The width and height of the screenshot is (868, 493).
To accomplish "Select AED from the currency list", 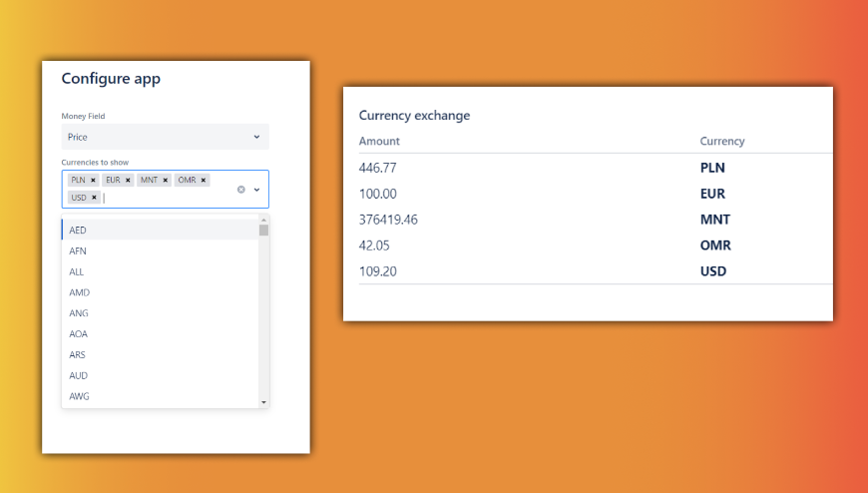I will [x=160, y=230].
